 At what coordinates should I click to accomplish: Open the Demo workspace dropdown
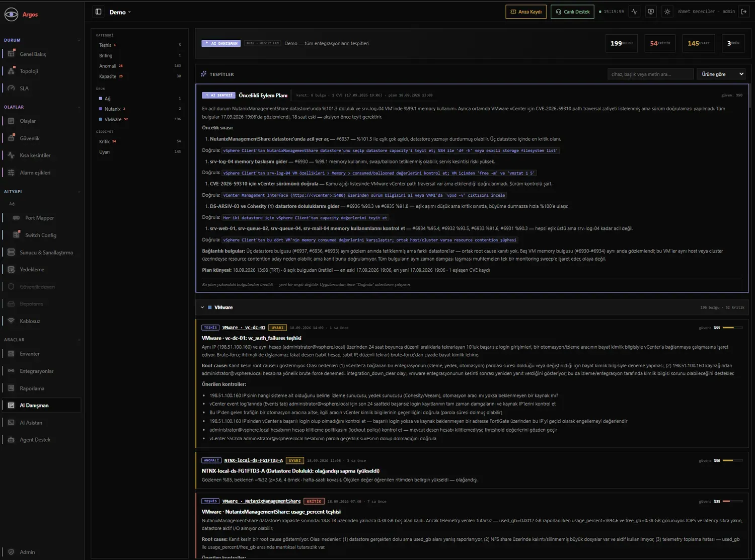point(120,12)
